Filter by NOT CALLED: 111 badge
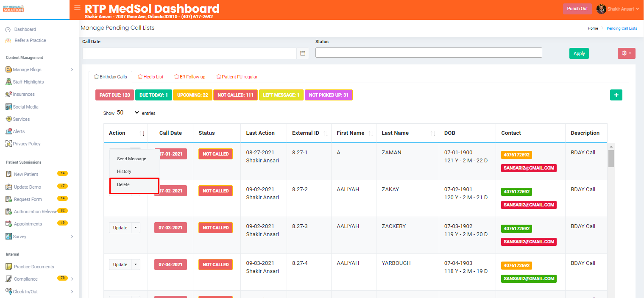Screen dimensions: 644x298 tap(235, 95)
